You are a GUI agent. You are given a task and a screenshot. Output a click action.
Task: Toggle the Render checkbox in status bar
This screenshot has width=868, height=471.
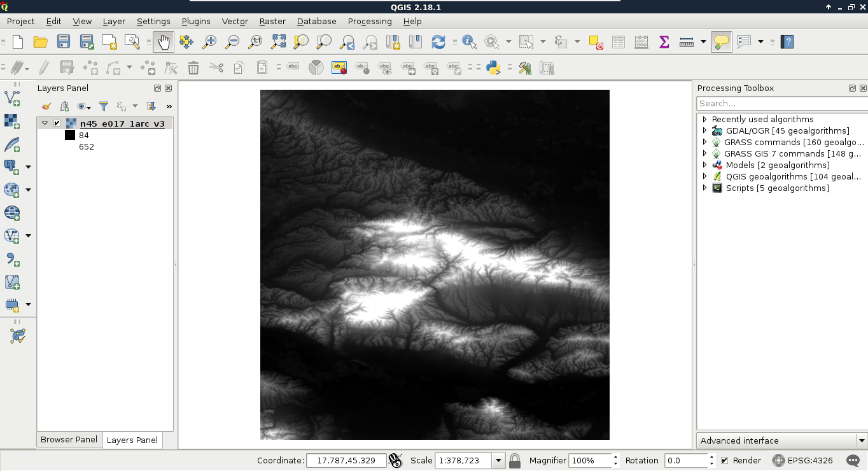(724, 460)
